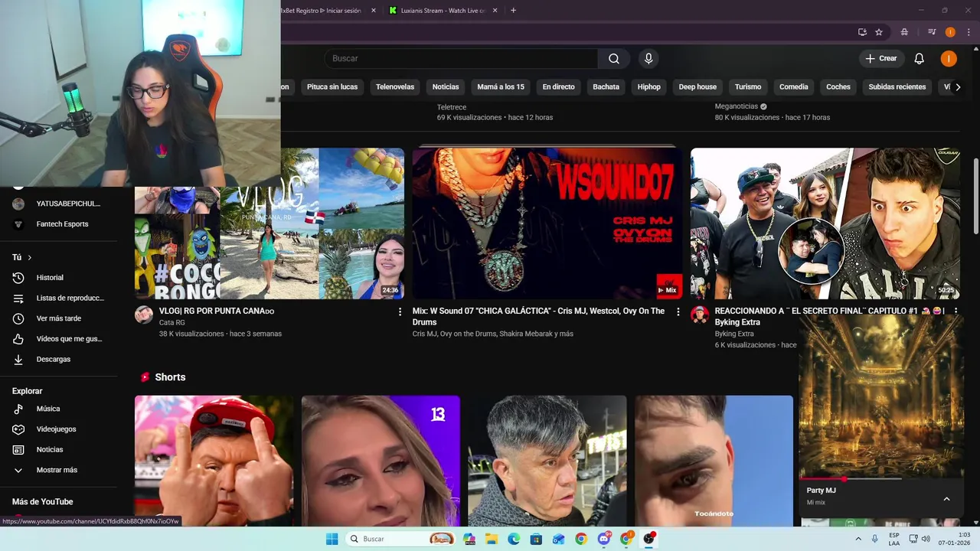Open YouTube notifications bell

(919, 59)
